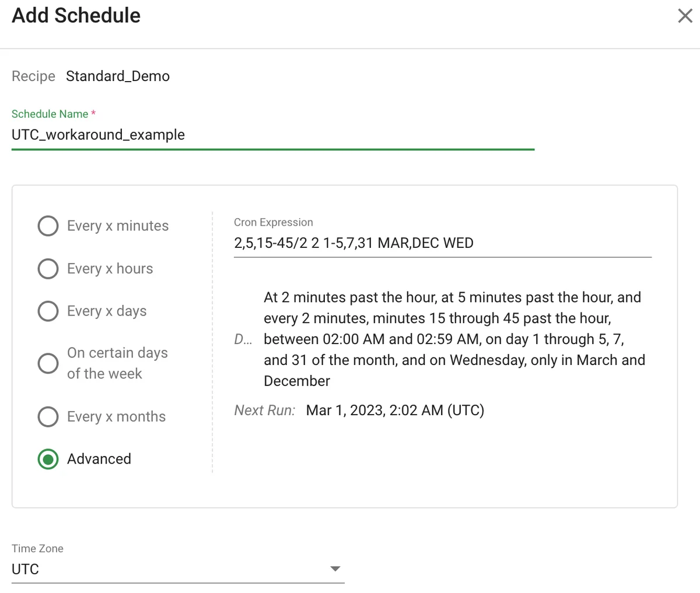The width and height of the screenshot is (700, 593).
Task: Click the Schedule Name field label
Action: point(49,114)
